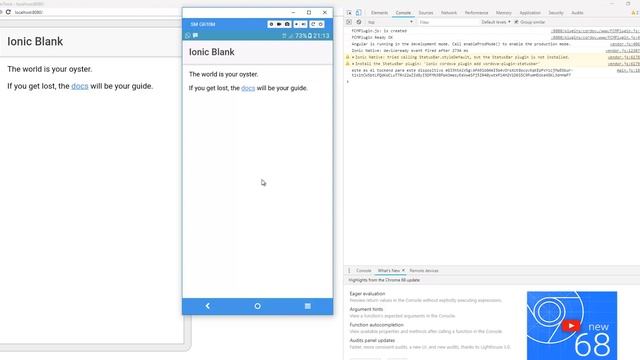Click the docs link in browser page

80,86
